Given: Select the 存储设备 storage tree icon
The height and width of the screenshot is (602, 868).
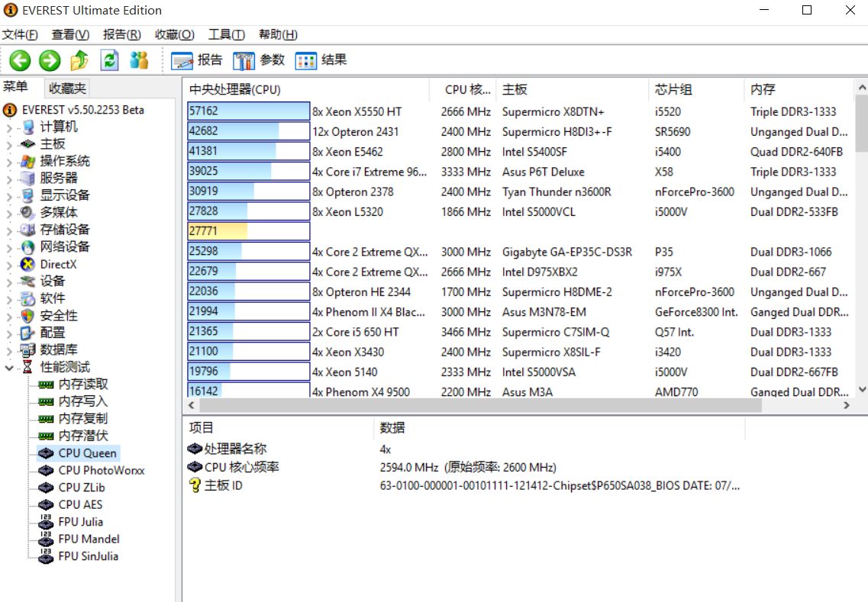Looking at the screenshot, I should [x=27, y=230].
